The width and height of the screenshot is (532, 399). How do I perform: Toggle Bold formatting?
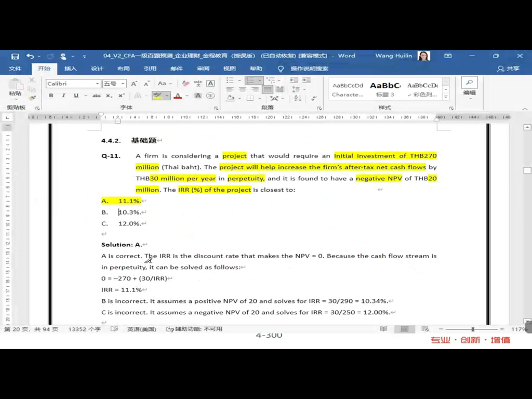click(51, 96)
